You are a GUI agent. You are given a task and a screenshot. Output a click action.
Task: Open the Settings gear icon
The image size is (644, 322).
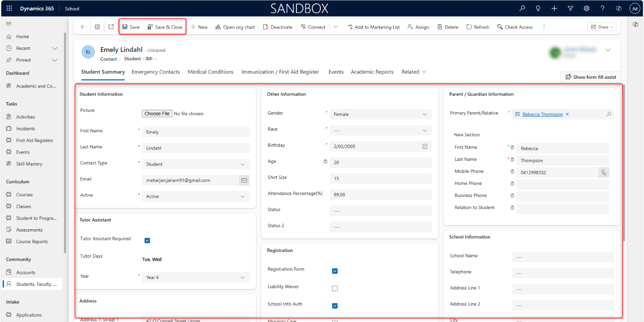tap(586, 8)
